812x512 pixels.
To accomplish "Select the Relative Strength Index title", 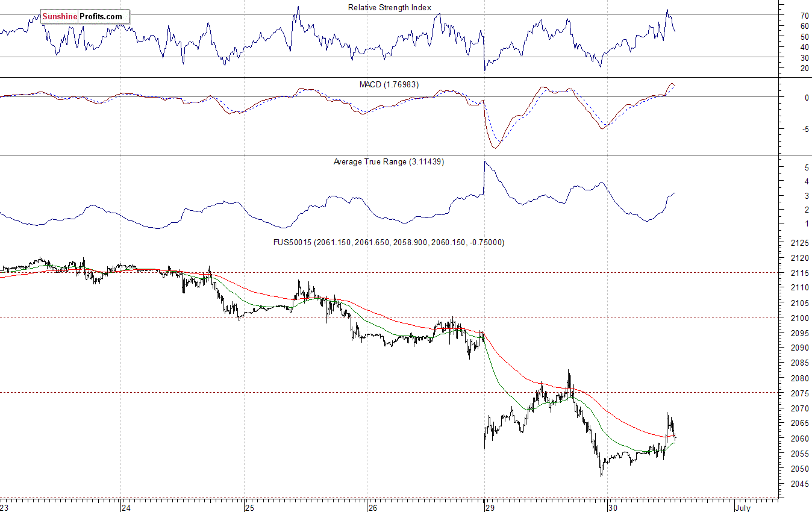I will pos(390,8).
